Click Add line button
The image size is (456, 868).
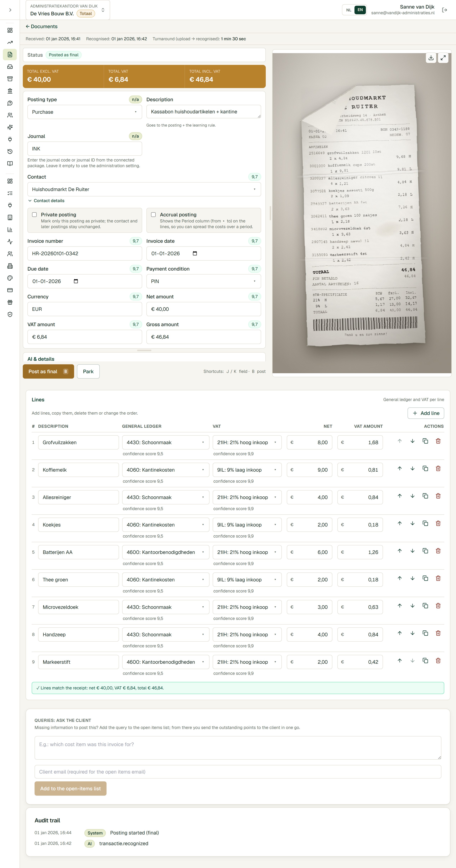tap(426, 413)
